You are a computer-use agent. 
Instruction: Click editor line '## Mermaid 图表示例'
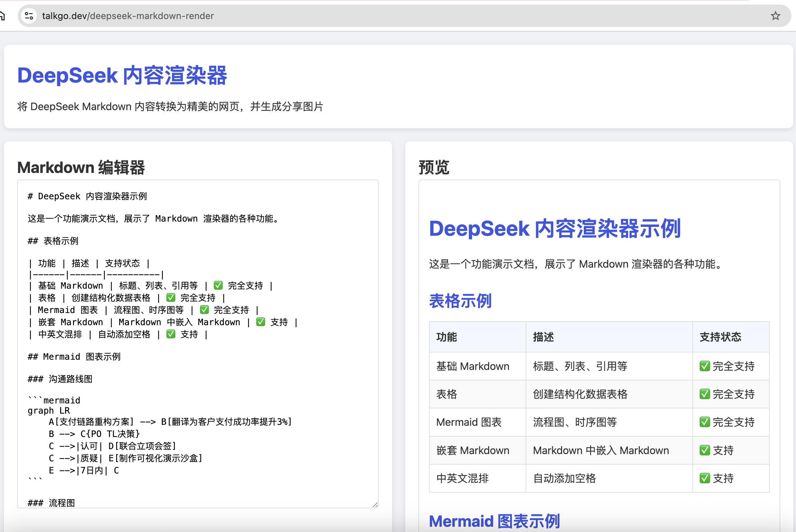[x=74, y=357]
